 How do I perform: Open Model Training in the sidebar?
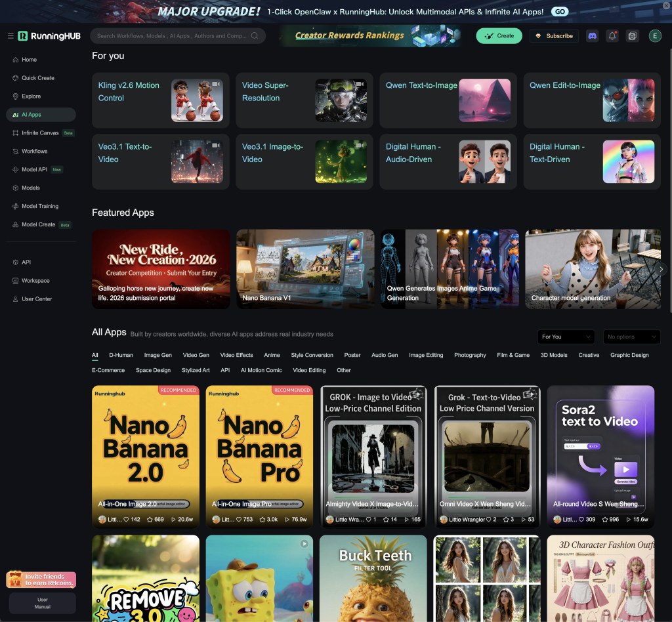pos(41,206)
